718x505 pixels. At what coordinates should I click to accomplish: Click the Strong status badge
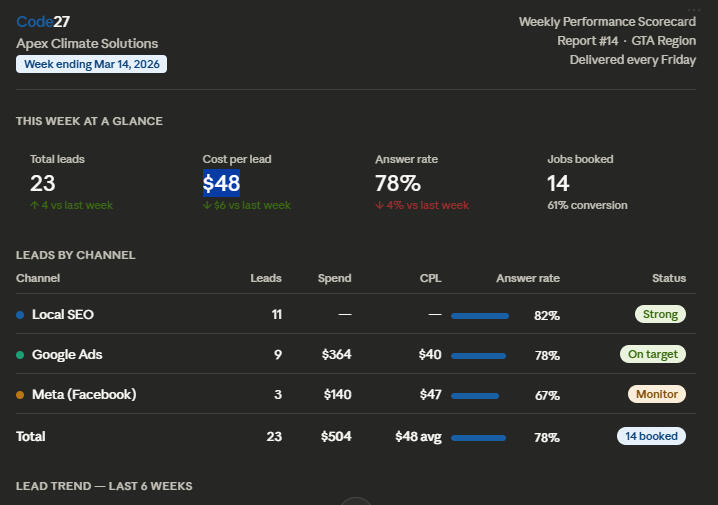tap(660, 314)
